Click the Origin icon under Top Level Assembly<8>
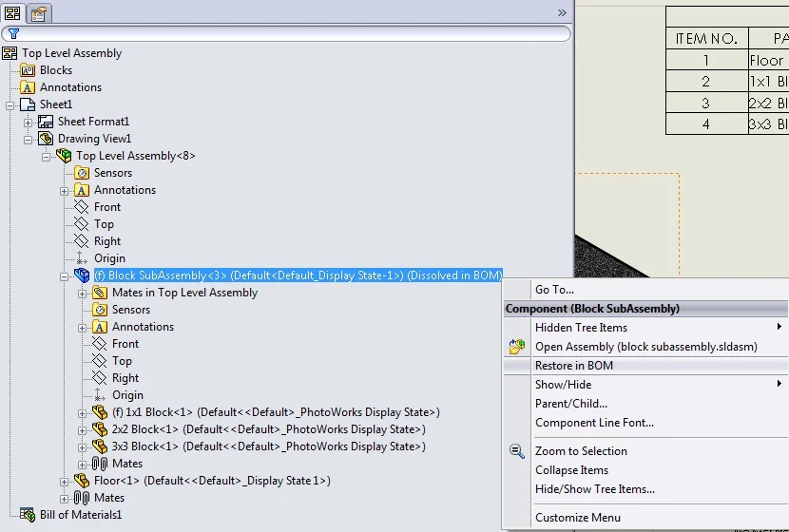 82,258
